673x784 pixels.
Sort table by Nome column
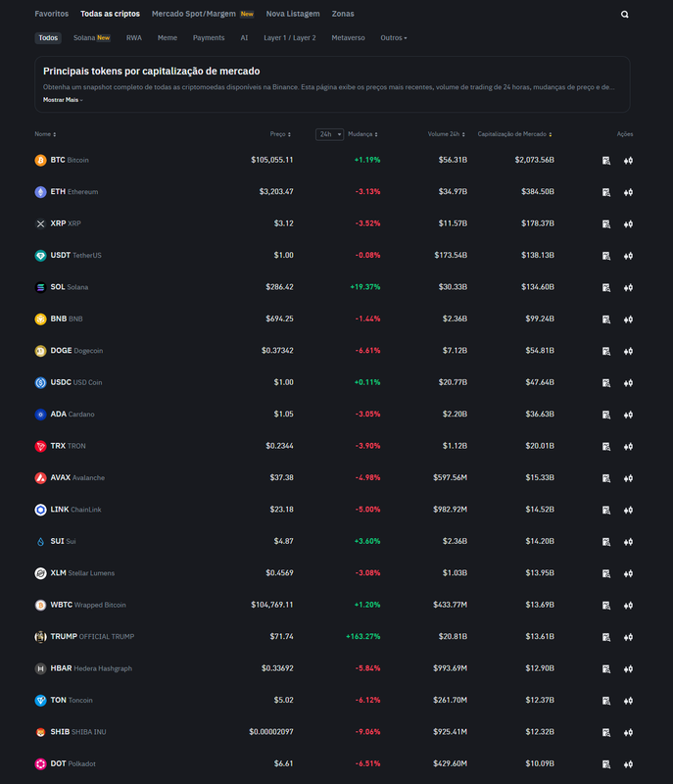point(45,134)
